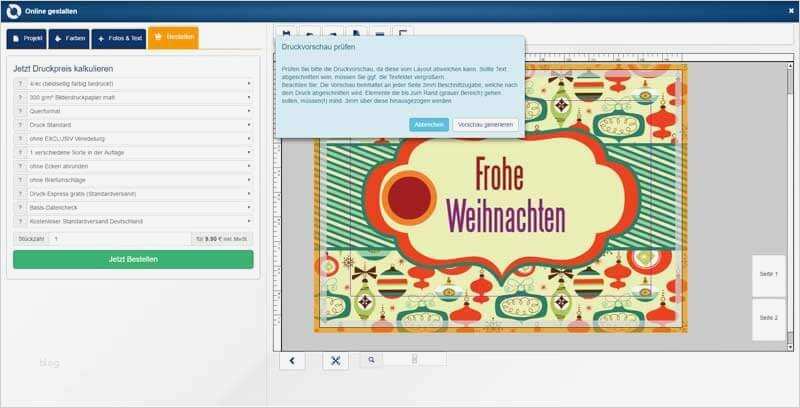Click Abbrechen in the Druckvorschau dialog
This screenshot has height=408, width=800.
[x=429, y=125]
